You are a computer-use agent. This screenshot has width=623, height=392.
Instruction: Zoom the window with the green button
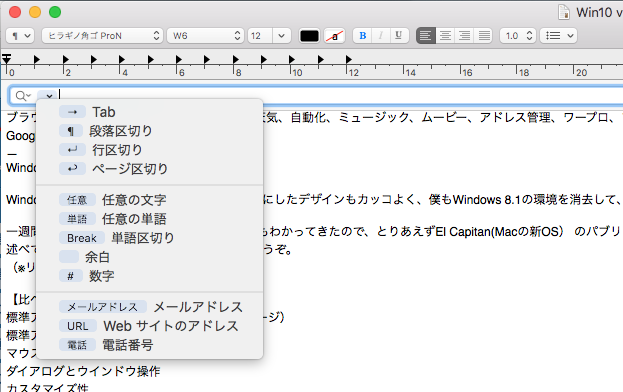point(55,12)
